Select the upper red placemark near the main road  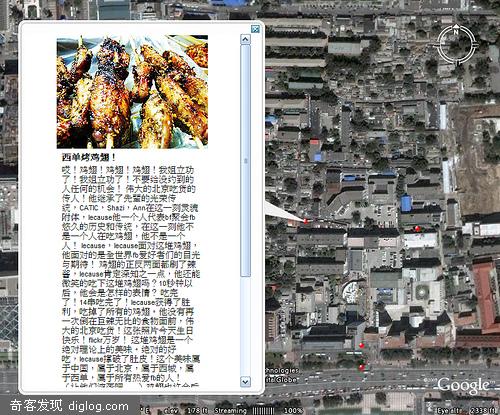[x=361, y=345]
